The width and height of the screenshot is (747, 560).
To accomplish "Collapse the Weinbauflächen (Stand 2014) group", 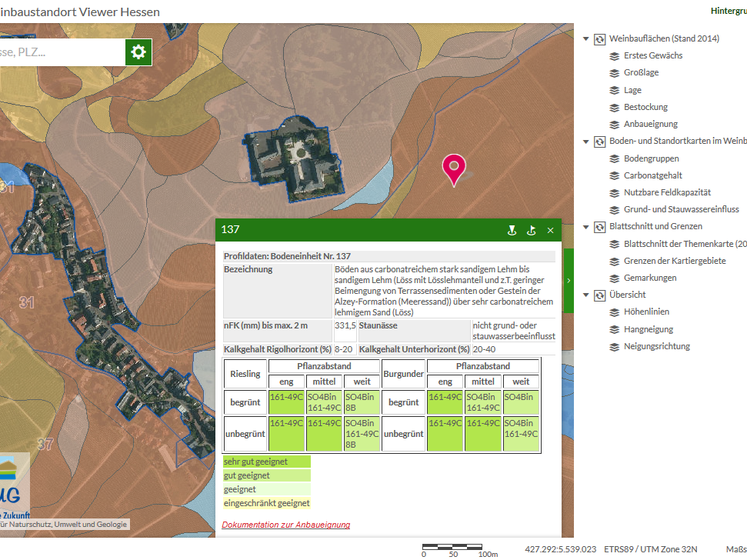I will [x=586, y=38].
